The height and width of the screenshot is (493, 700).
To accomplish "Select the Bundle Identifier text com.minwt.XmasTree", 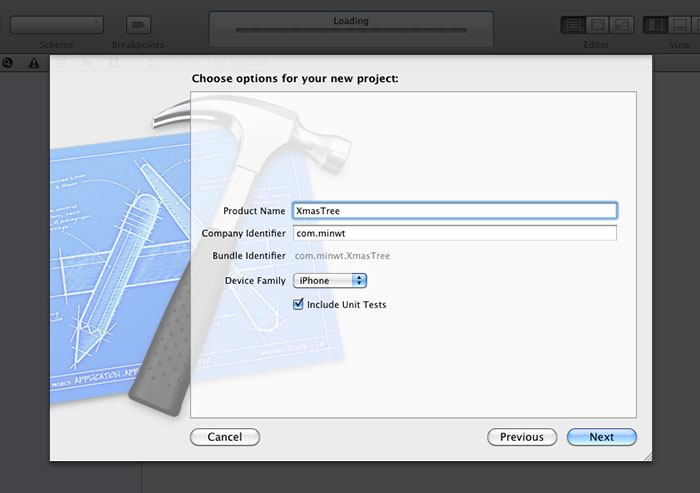I will tap(342, 256).
